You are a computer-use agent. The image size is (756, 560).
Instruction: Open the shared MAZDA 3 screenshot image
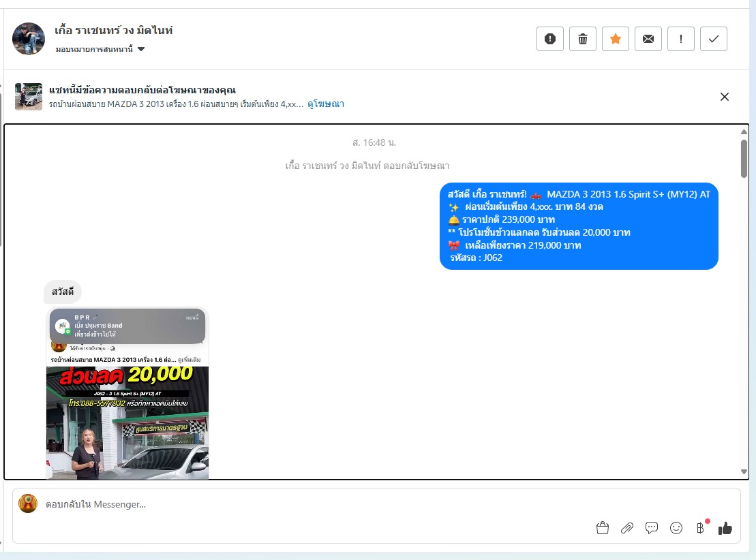click(x=127, y=393)
